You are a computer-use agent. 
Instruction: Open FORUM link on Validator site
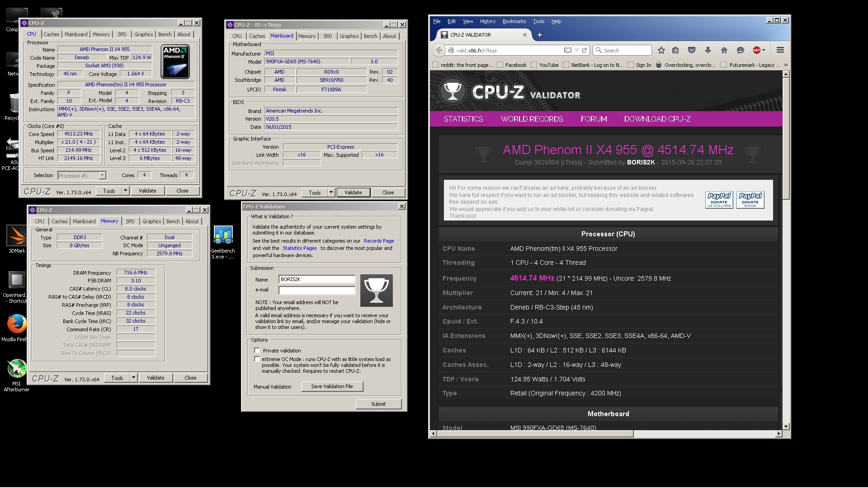[x=594, y=119]
